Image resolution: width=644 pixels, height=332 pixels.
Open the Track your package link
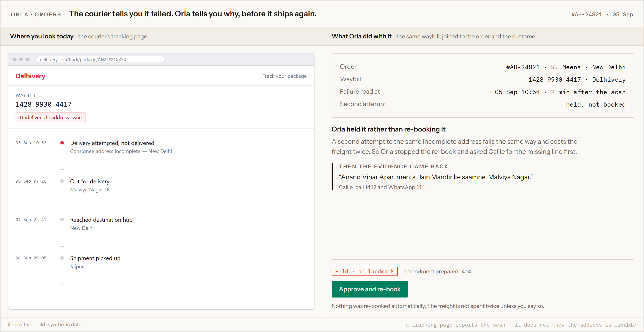click(285, 76)
